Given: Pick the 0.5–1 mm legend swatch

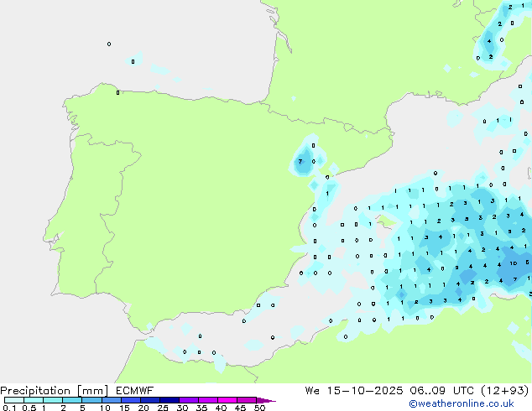Looking at the screenshot, I should click(34, 400).
